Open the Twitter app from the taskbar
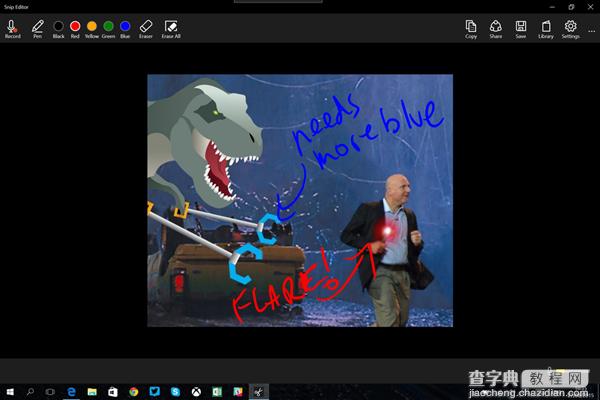This screenshot has width=600, height=400. tap(155, 392)
